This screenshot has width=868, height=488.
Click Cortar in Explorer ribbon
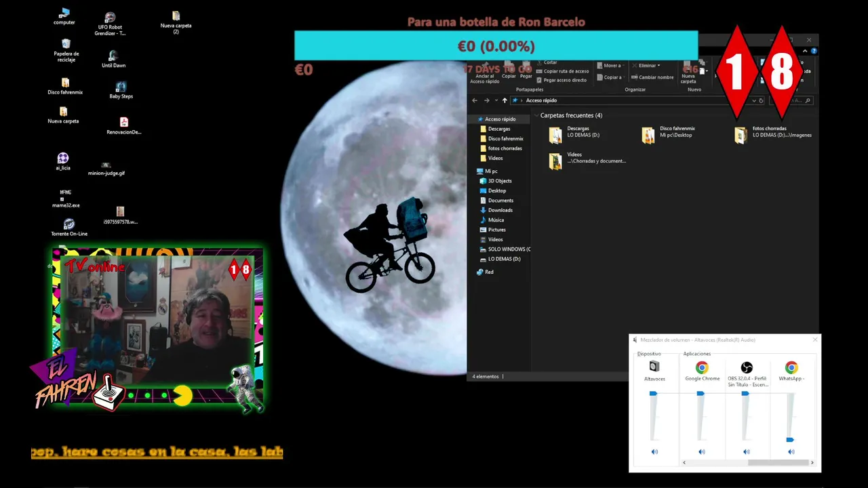pyautogui.click(x=547, y=62)
